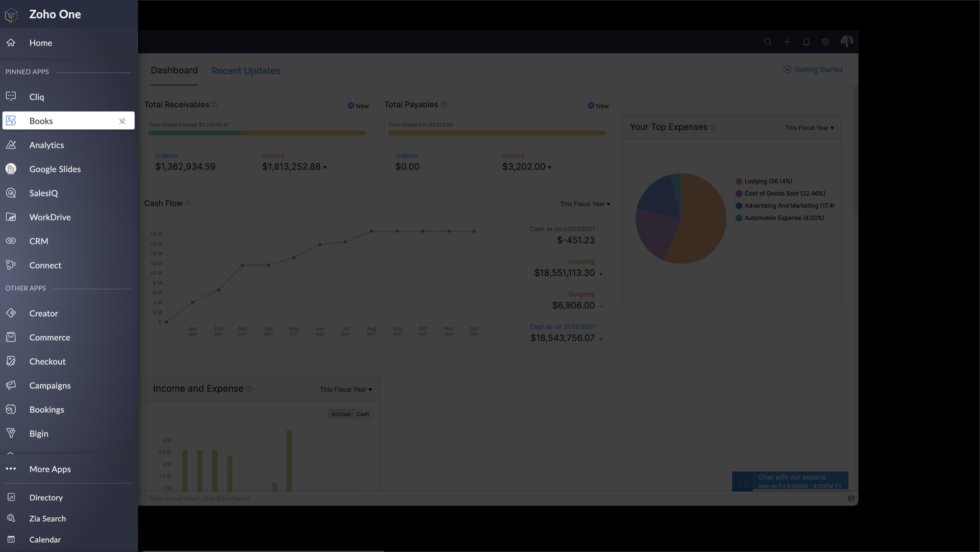980x552 pixels.
Task: Launch SalesIQ from sidebar
Action: [43, 193]
